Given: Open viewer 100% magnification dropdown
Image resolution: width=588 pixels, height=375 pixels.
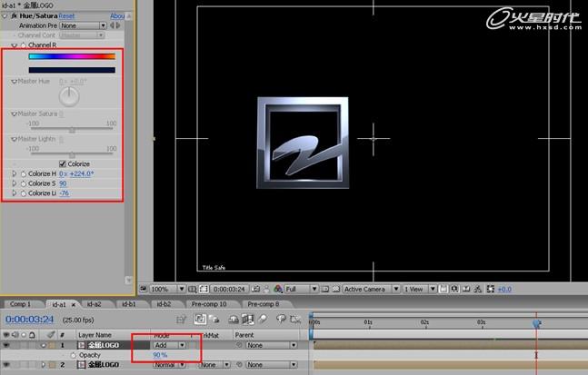Looking at the screenshot, I should coord(167,289).
